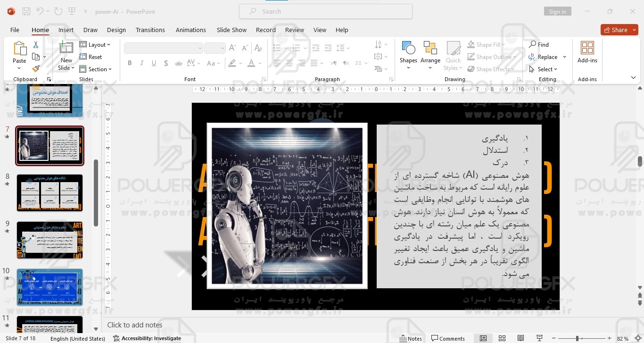
Task: Open the Transitions ribbon tab
Action: 150,30
